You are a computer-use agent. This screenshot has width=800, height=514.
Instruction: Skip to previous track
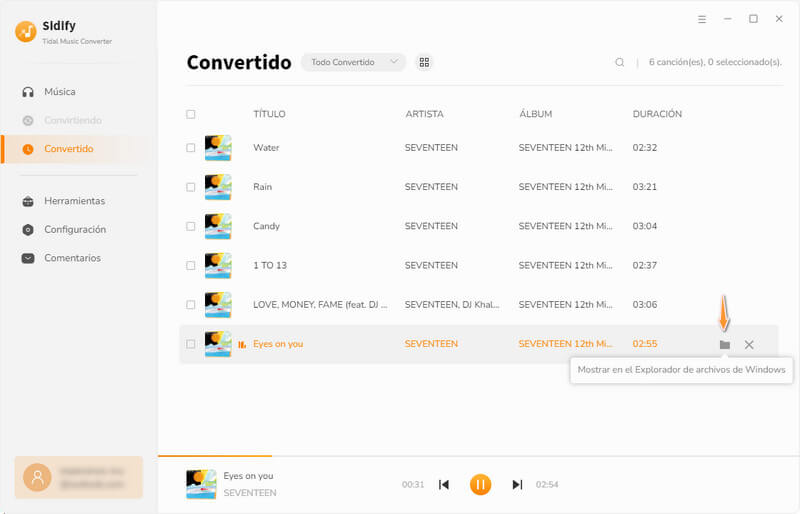point(444,484)
